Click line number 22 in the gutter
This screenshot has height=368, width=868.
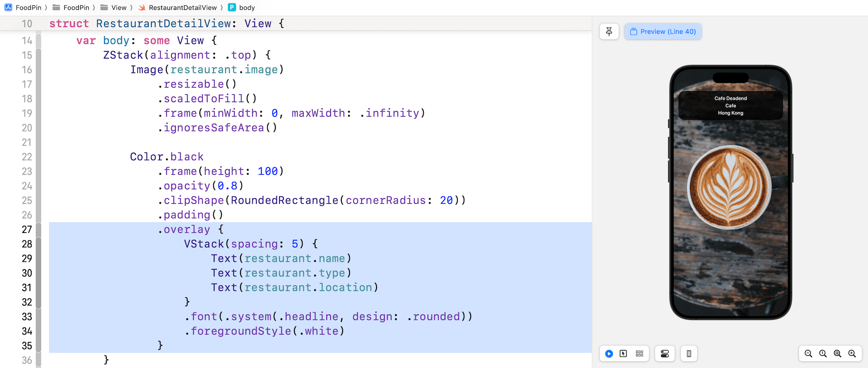(x=27, y=157)
